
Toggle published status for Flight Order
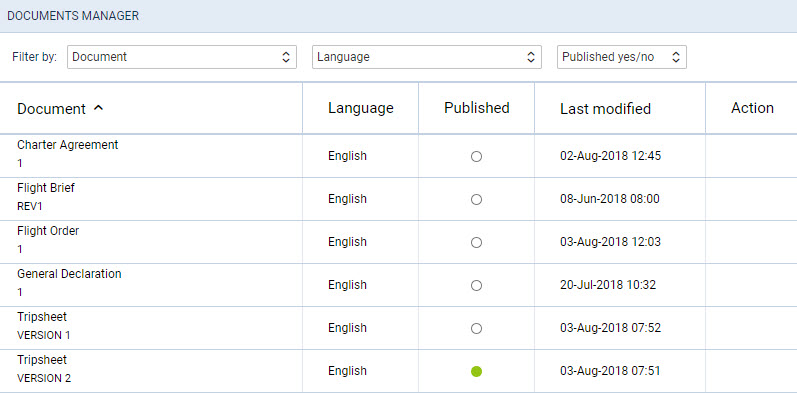click(x=476, y=243)
